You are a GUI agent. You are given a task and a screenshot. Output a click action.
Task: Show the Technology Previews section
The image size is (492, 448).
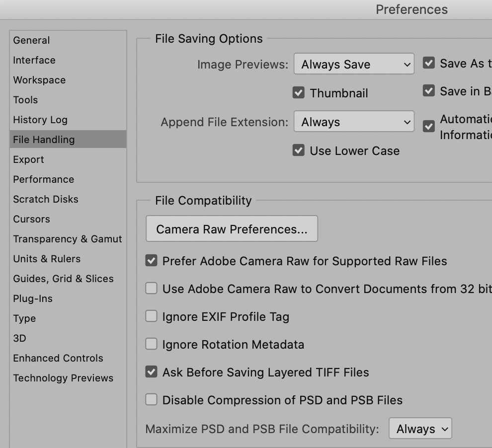click(x=63, y=378)
